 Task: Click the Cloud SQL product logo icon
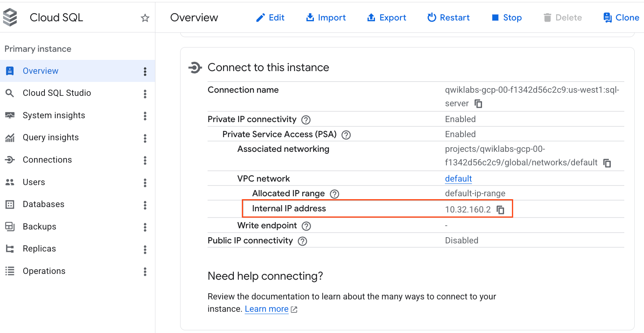(10, 17)
